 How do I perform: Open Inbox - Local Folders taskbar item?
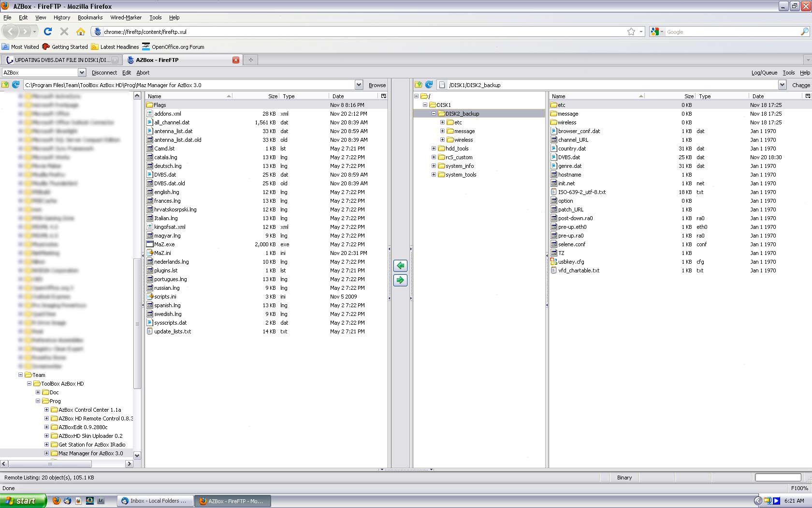(155, 501)
